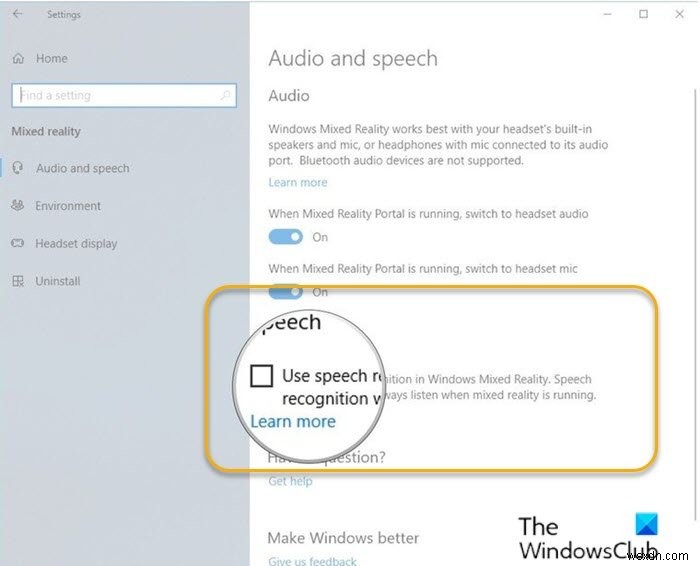The image size is (700, 566).
Task: Maximize the Settings window
Action: pyautogui.click(x=643, y=14)
